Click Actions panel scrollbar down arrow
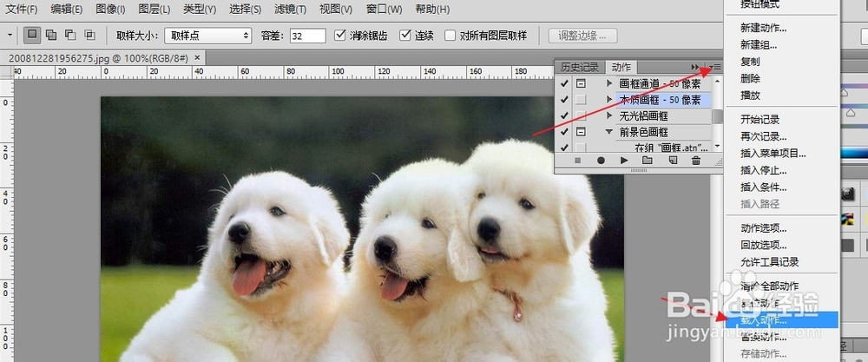The width and height of the screenshot is (868, 362). 717,146
